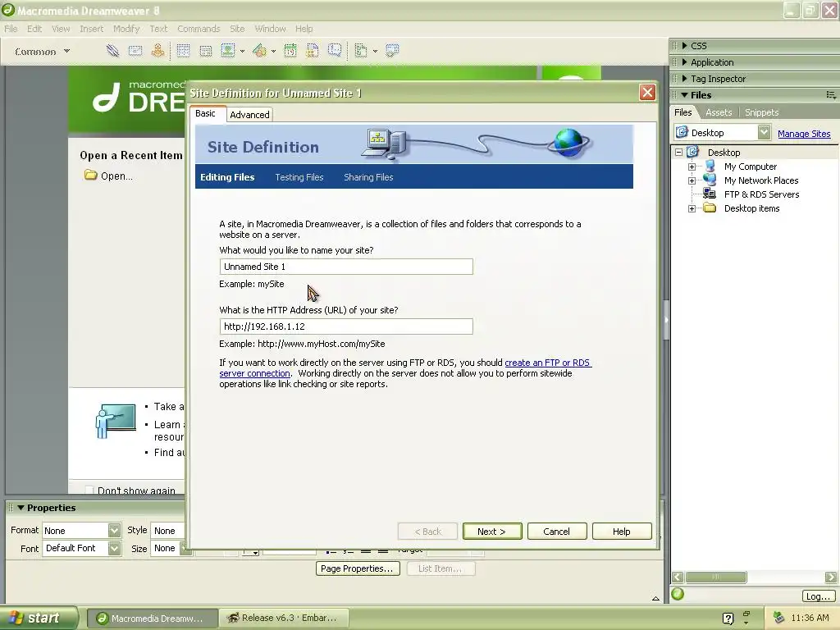Click the Windows start button
Screen dimensions: 840x630
click(x=38, y=619)
